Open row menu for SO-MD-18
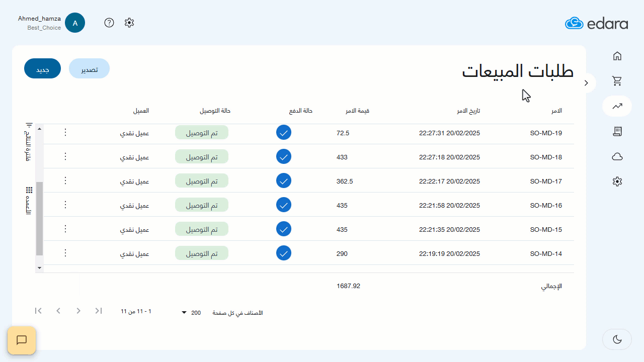 (65, 157)
